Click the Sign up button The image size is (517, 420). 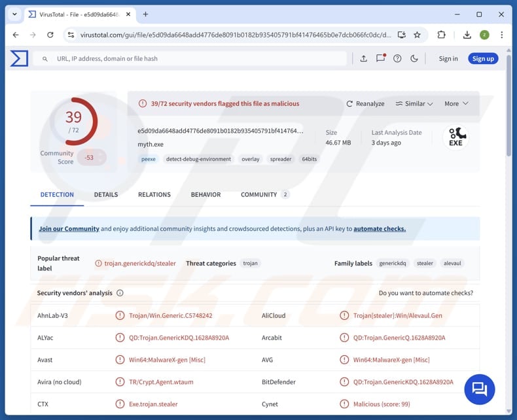click(x=483, y=59)
